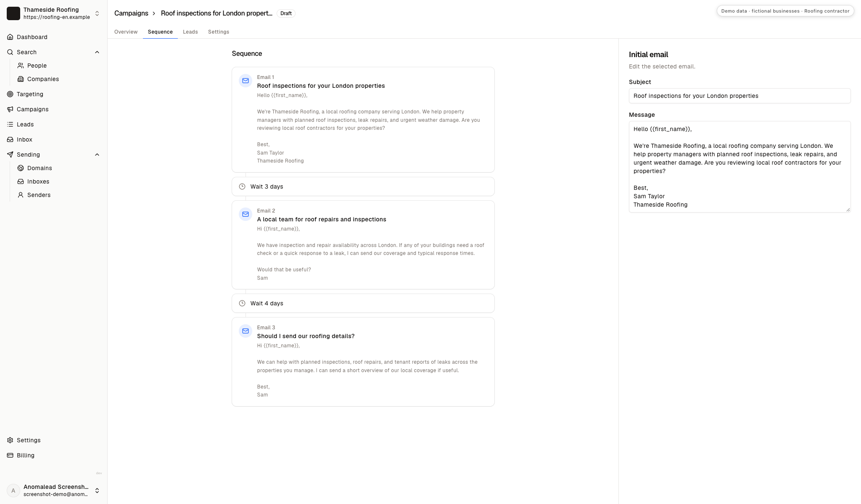Click the Billing card icon
This screenshot has height=504, width=861.
click(10, 455)
